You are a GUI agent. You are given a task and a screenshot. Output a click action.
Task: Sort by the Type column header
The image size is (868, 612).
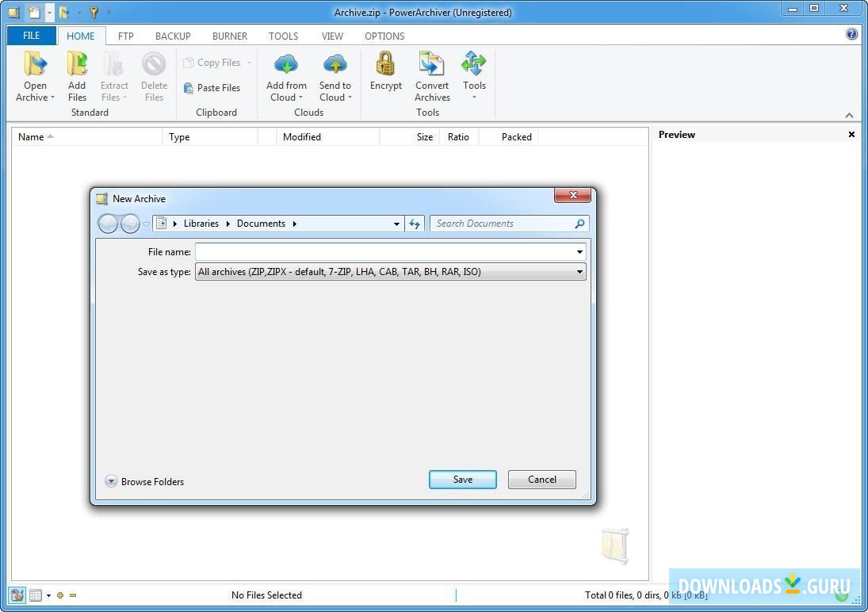pos(210,137)
